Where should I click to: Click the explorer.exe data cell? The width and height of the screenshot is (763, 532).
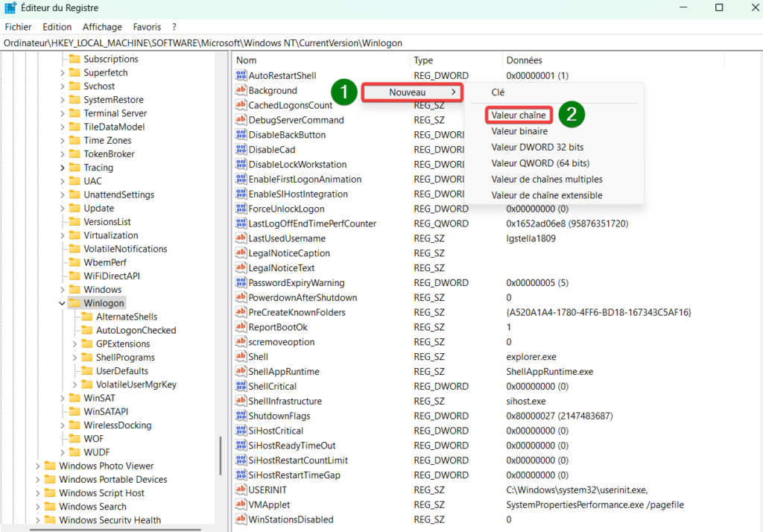(x=531, y=356)
